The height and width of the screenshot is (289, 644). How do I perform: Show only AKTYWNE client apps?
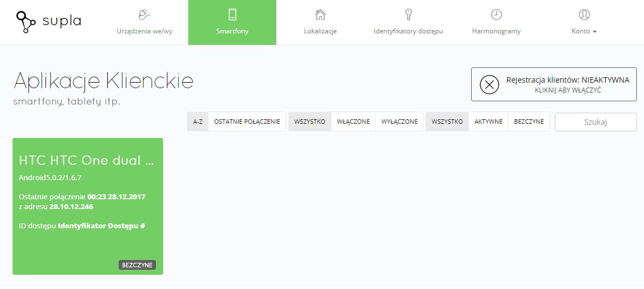point(488,122)
